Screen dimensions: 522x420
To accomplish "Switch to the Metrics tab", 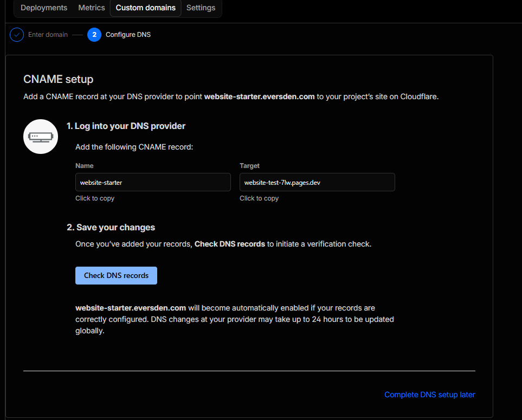I will click(x=92, y=8).
